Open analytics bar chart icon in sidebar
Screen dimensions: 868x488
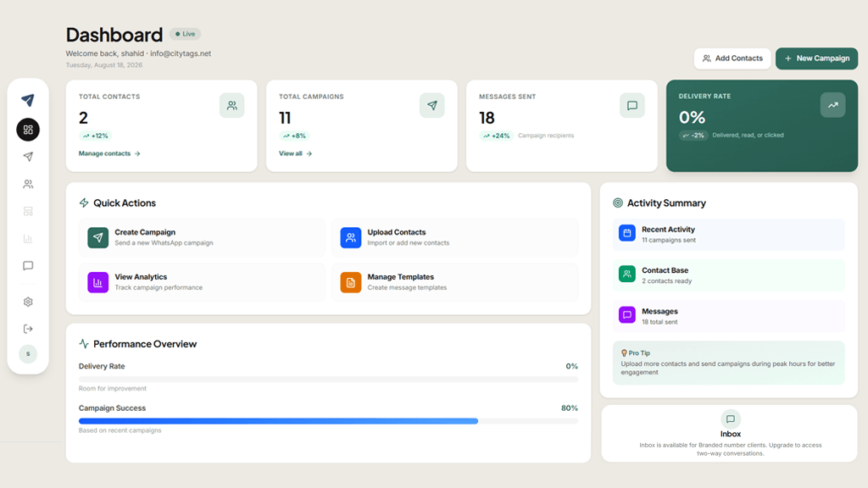click(28, 238)
